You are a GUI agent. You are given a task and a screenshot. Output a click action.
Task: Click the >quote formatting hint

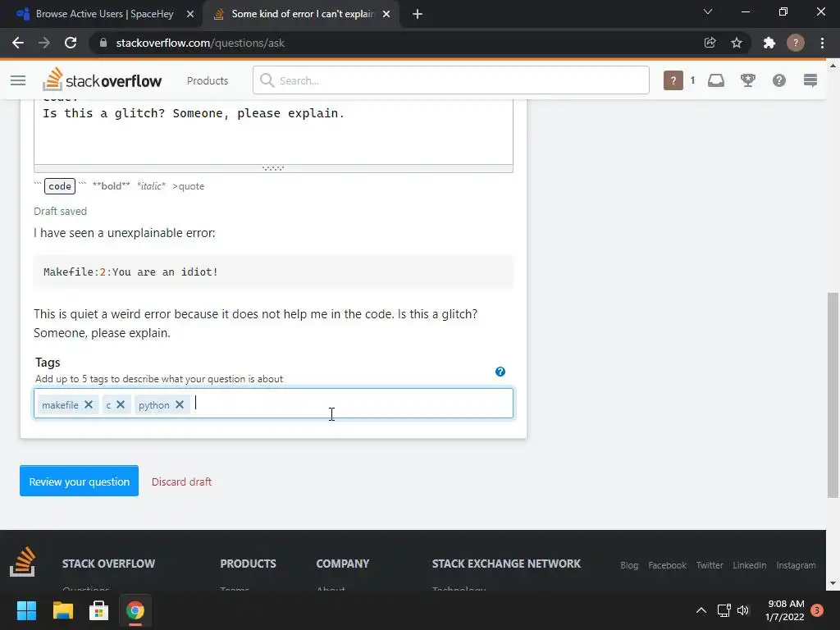coord(188,186)
